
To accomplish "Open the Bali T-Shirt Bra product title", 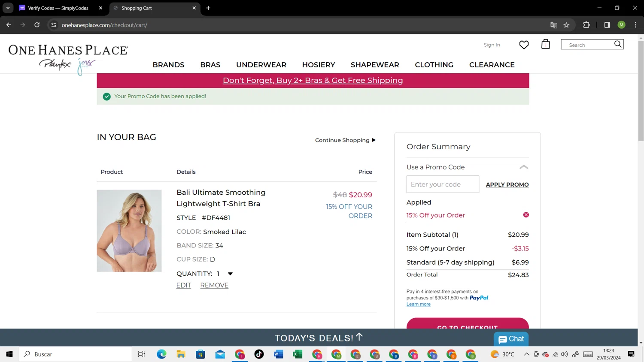I will tap(221, 198).
